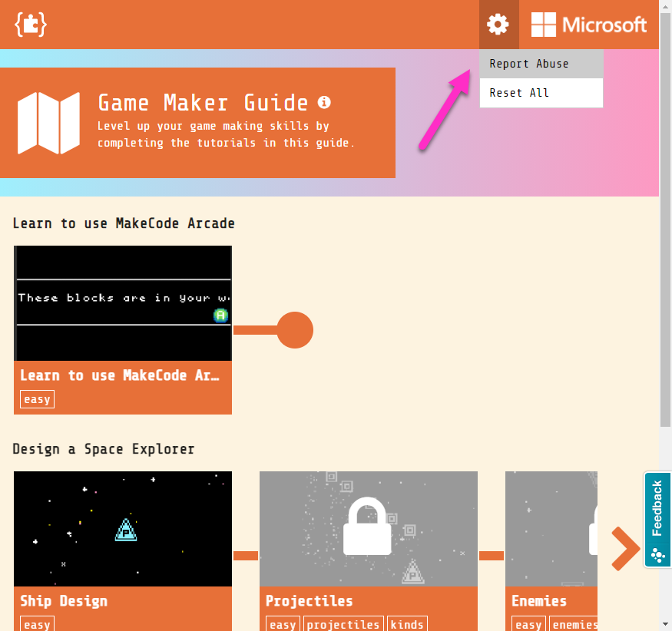672x631 pixels.
Task: Click the right chevron to see more tutorials
Action: click(x=626, y=549)
